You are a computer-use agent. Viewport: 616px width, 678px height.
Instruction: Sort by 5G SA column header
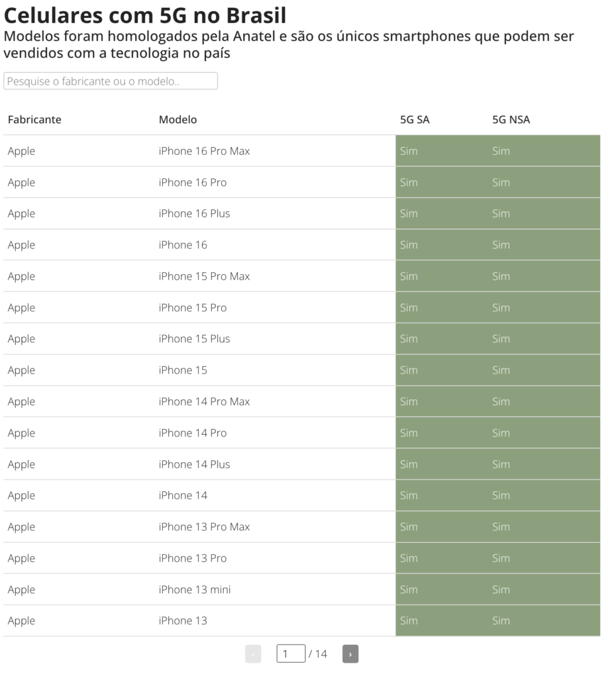415,120
